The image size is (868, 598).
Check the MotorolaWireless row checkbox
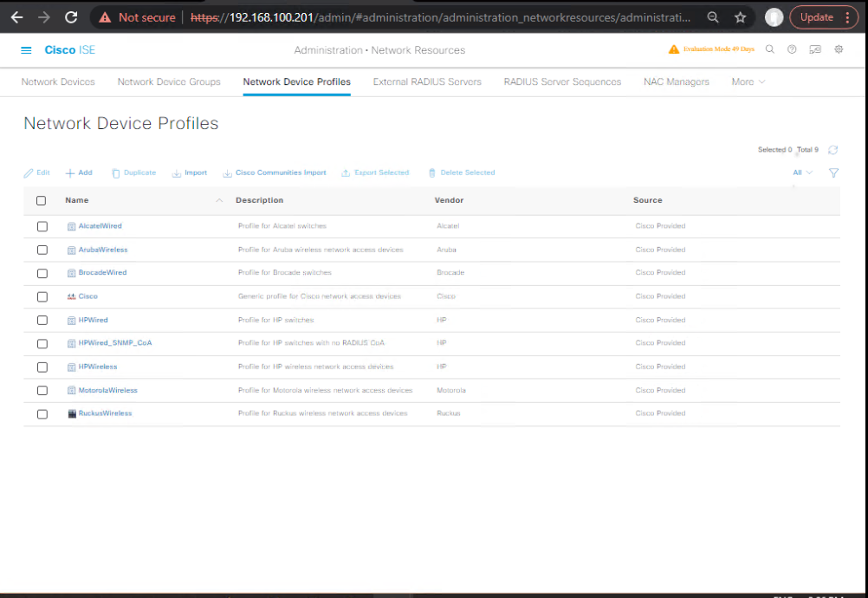(x=42, y=391)
